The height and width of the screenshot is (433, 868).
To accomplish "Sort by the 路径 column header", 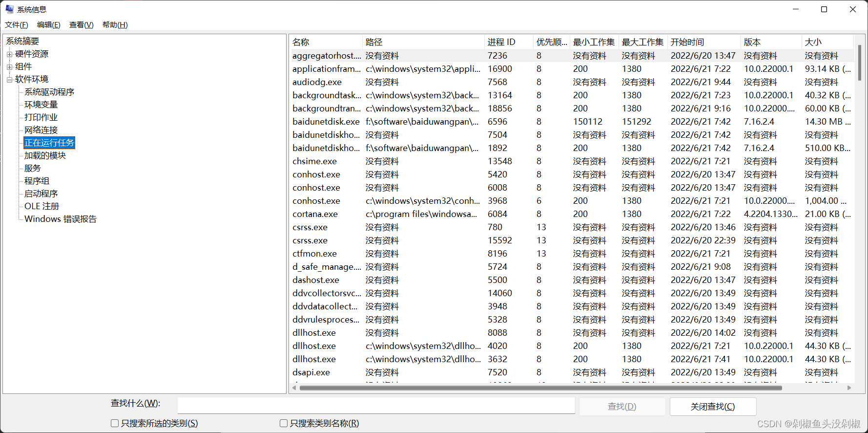I will [424, 42].
